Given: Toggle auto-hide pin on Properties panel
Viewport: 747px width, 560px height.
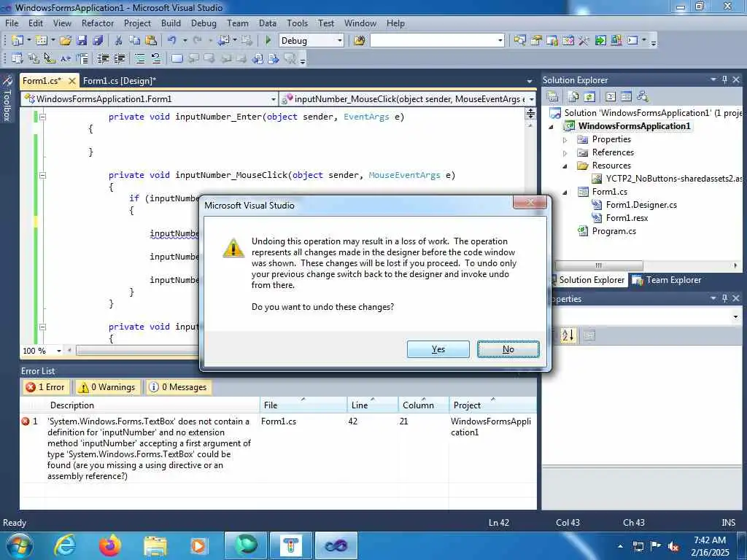Looking at the screenshot, I should coord(724,298).
